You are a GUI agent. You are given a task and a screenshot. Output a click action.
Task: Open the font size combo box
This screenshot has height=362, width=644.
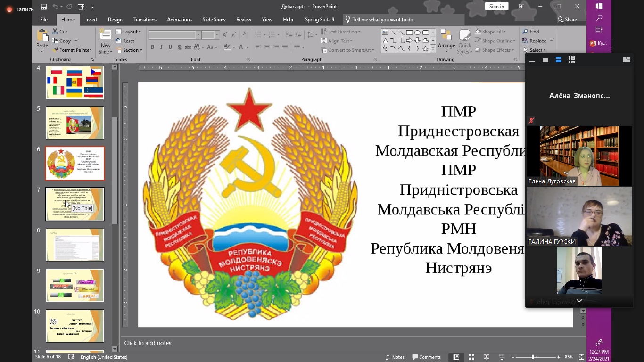click(210, 35)
